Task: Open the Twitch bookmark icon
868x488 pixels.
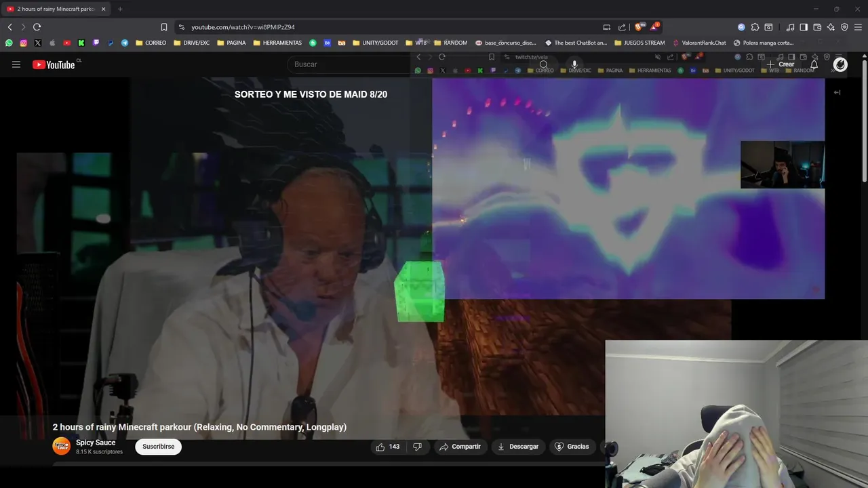Action: point(96,43)
